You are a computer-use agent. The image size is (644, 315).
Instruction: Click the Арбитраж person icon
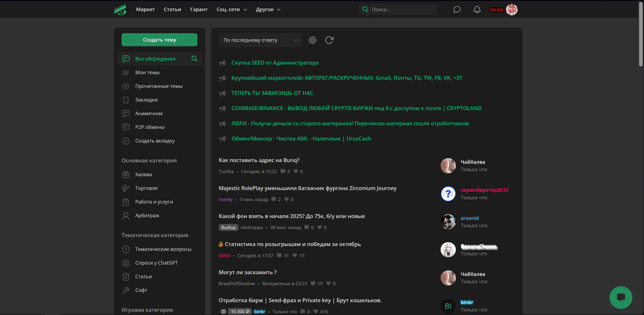click(126, 216)
